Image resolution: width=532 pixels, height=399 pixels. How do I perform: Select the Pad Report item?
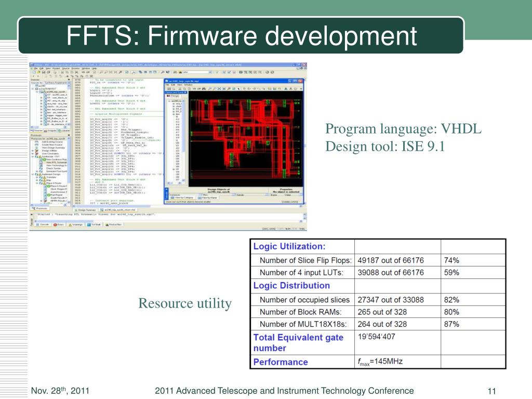[57, 195]
